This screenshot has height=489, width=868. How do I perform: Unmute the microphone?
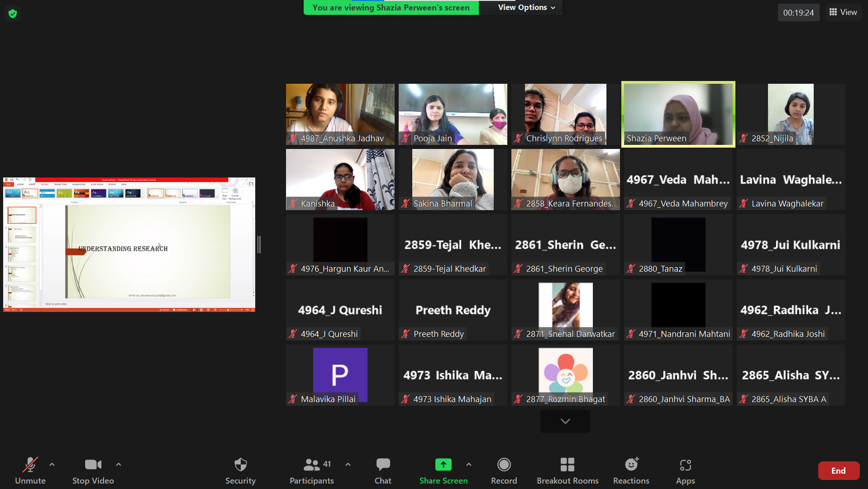pos(30,470)
